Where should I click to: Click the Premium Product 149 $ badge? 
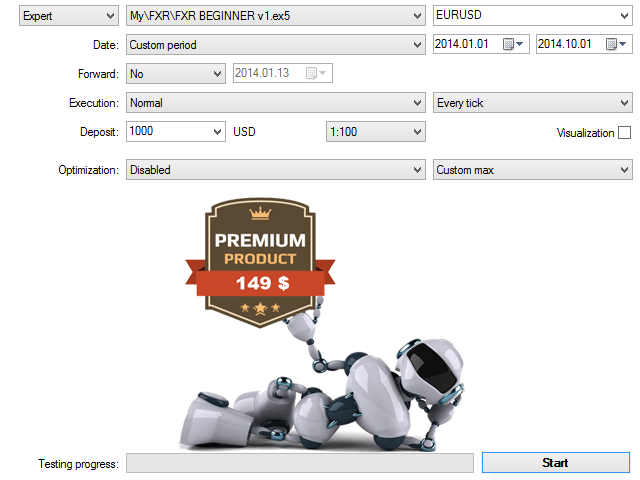260,263
